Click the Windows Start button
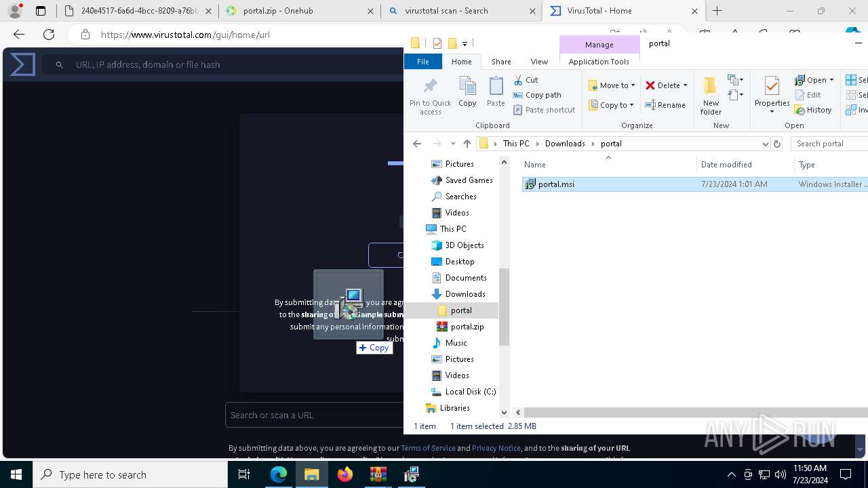The height and width of the screenshot is (488, 868). [x=16, y=474]
